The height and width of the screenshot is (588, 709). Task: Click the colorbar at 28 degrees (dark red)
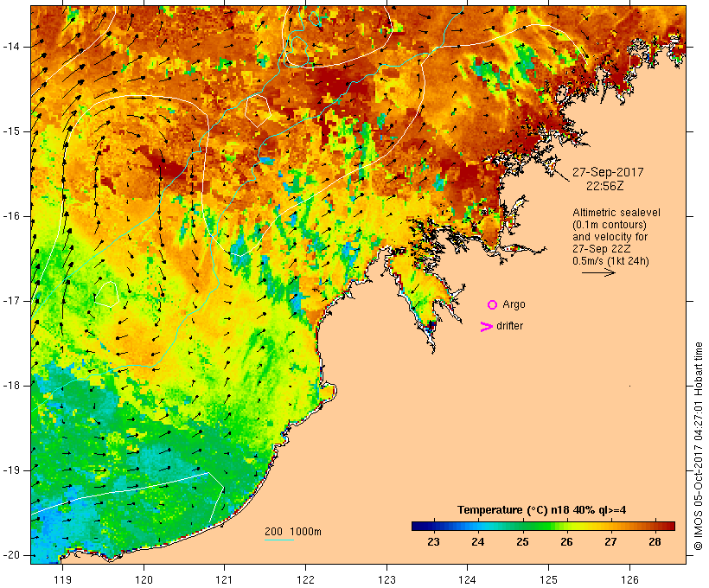(655, 526)
